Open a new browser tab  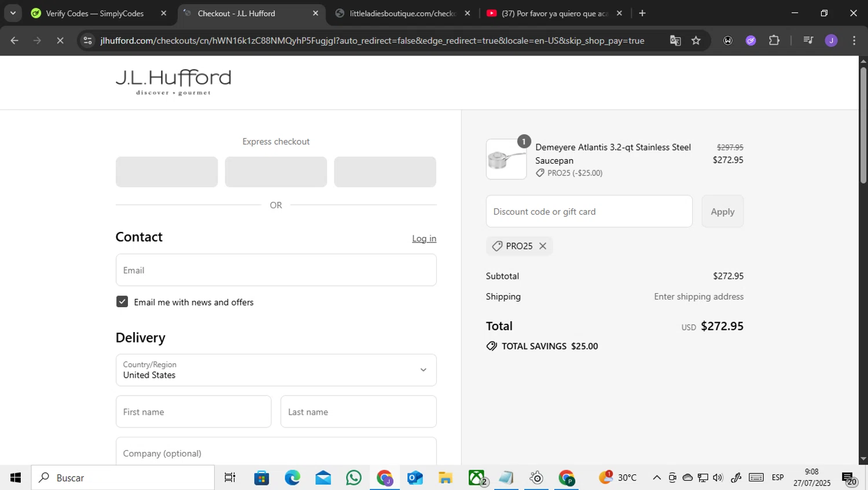[x=642, y=13]
